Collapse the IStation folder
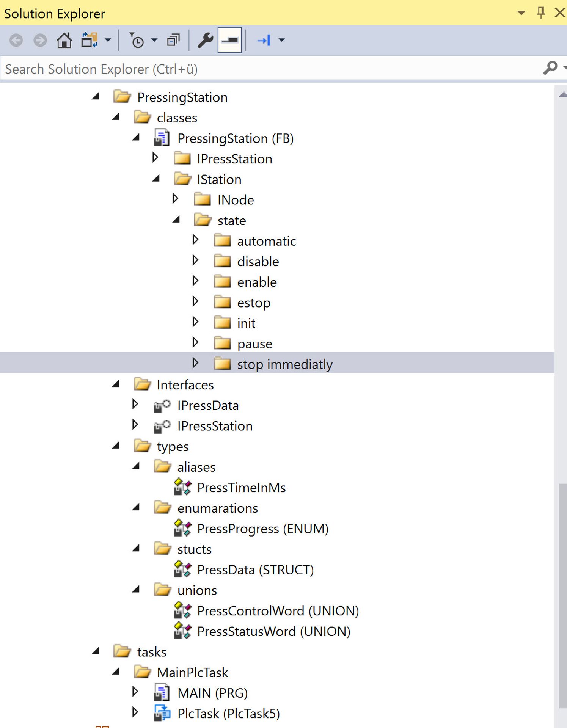 156,179
